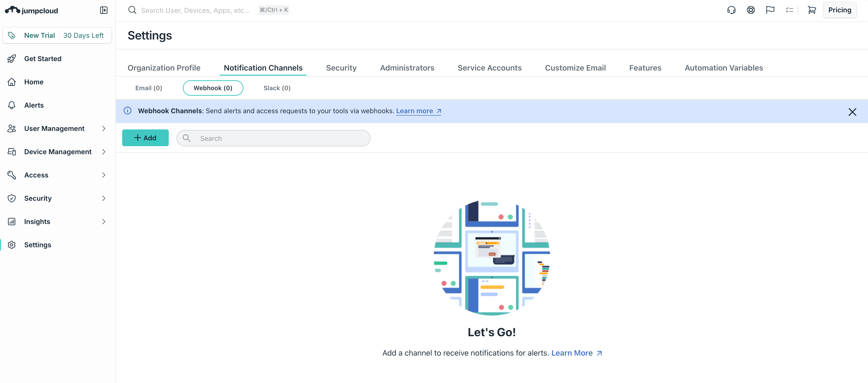Click the Insights chart icon
This screenshot has width=868, height=383.
tap(11, 221)
